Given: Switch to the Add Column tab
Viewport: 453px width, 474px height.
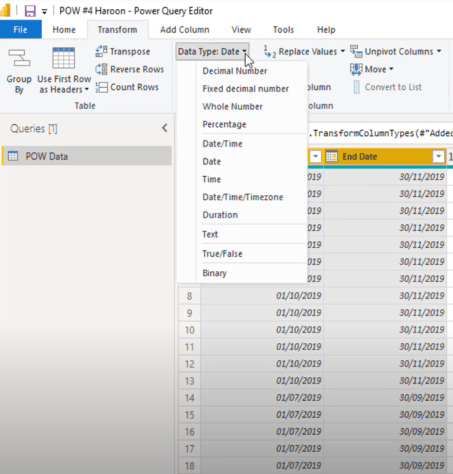Looking at the screenshot, I should [x=185, y=30].
